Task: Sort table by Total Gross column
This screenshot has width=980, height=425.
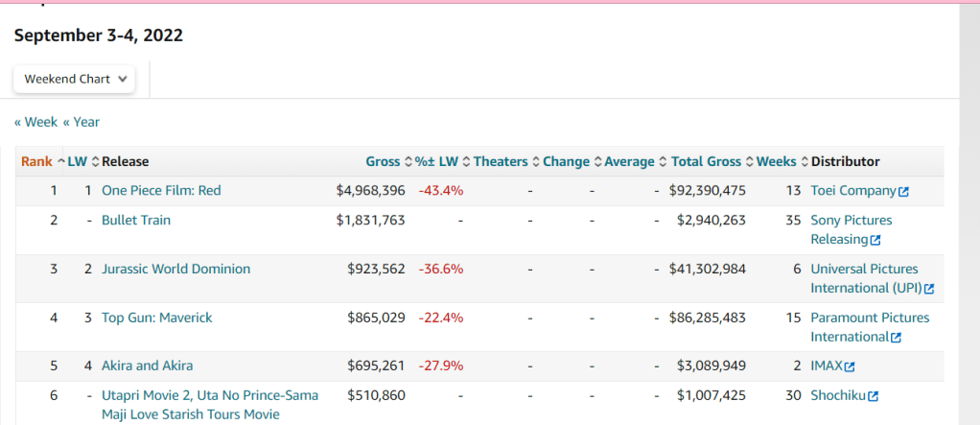Action: [706, 162]
